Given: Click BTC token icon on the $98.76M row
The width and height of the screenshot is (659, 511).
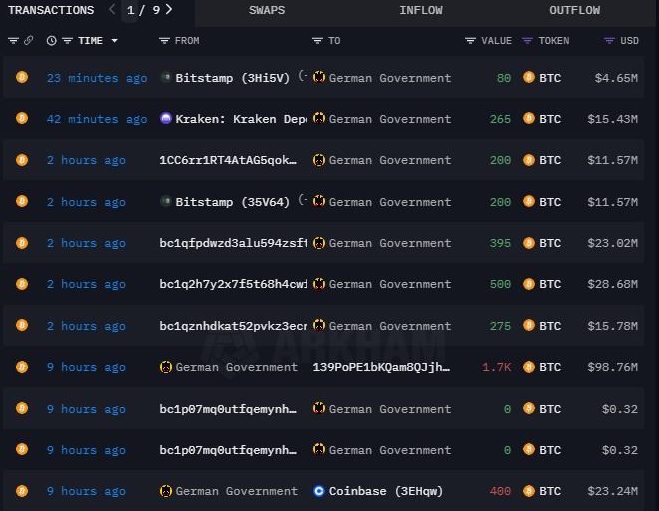Looking at the screenshot, I should (x=529, y=367).
